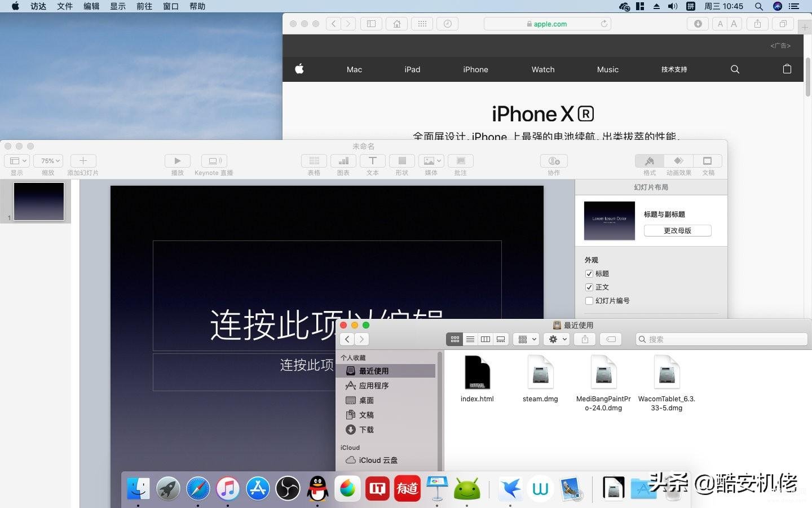Click 更改母版 button
Viewport: 812px width, 508px height.
click(677, 231)
